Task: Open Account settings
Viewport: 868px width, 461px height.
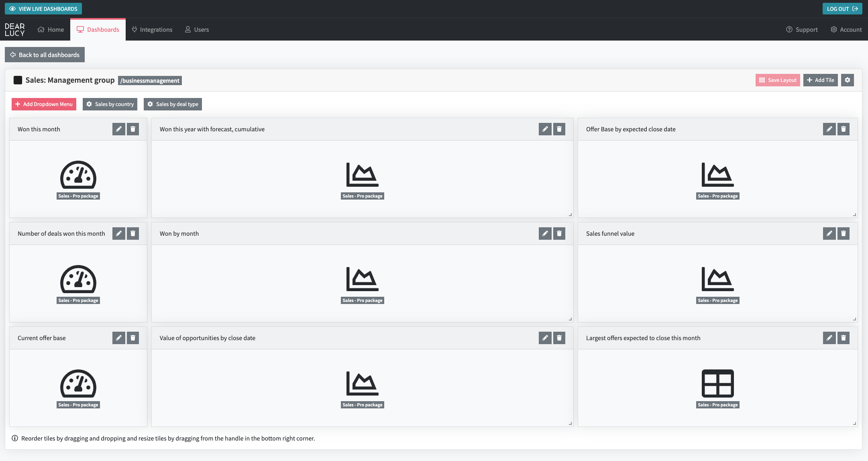Action: [x=846, y=29]
